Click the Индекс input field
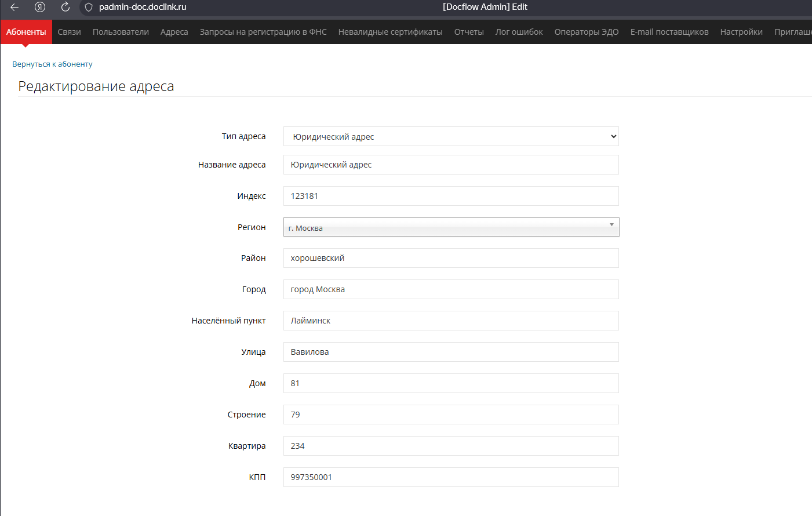The height and width of the screenshot is (516, 812). pos(450,196)
